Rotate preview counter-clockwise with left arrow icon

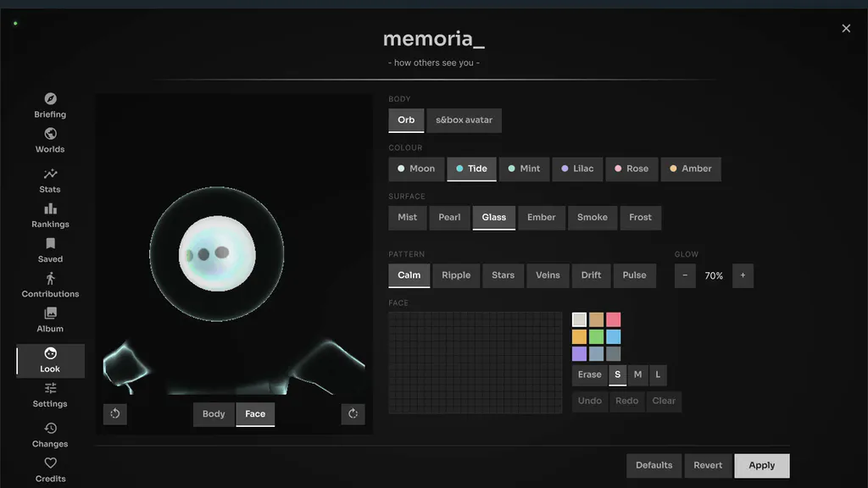115,413
